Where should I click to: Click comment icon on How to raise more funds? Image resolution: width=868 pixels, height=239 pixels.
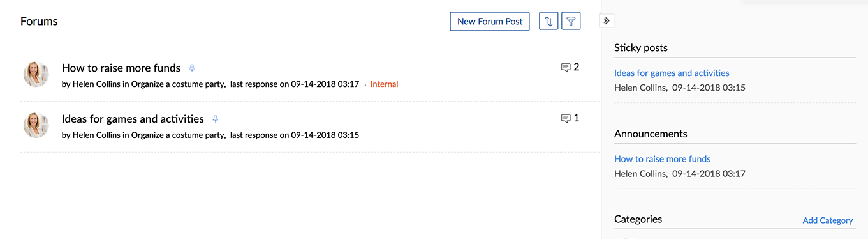(x=565, y=68)
